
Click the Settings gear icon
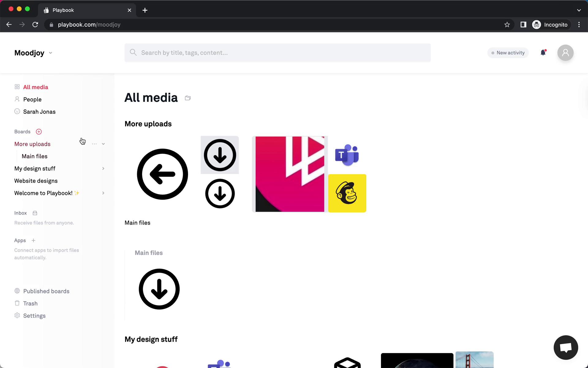(x=17, y=316)
